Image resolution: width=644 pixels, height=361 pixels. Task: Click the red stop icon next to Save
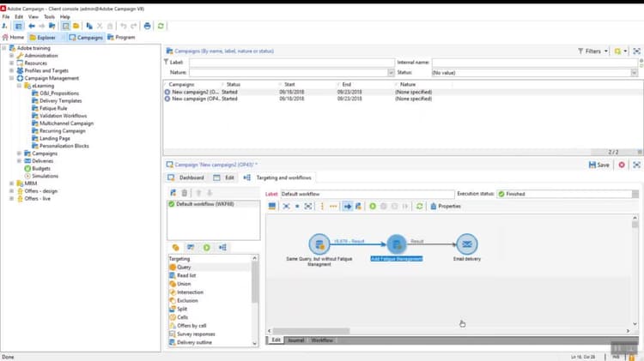622,165
